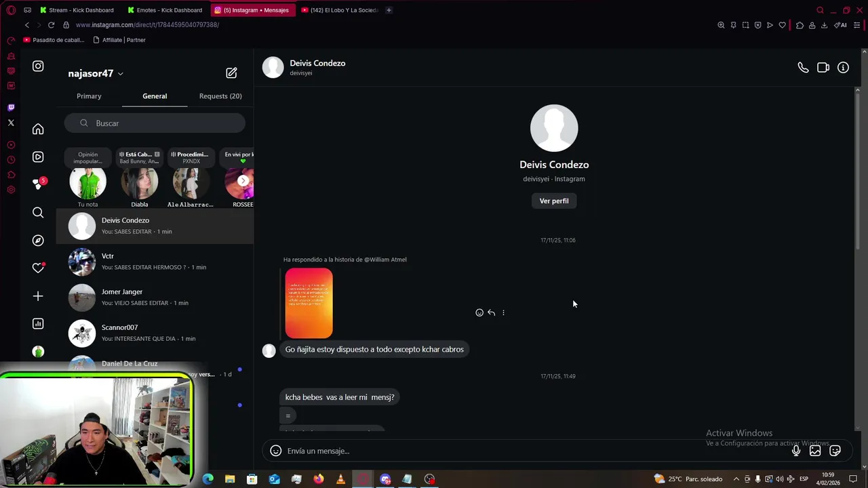
Task: Open conversation info icon
Action: [x=843, y=68]
